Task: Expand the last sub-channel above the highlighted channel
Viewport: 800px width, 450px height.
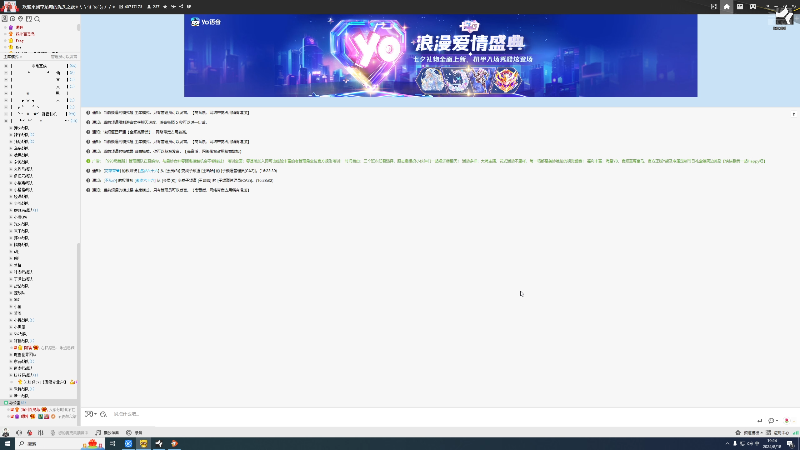Action: pyautogui.click(x=11, y=396)
